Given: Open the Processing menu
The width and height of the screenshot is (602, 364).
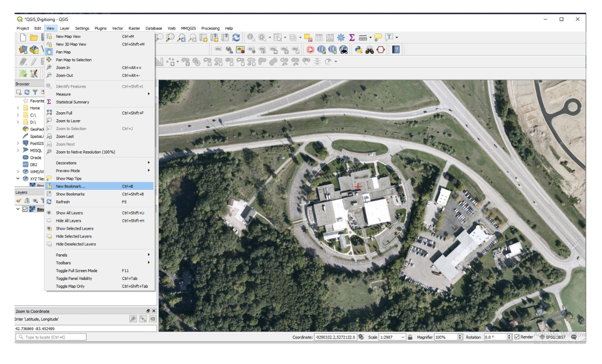Looking at the screenshot, I should pyautogui.click(x=210, y=28).
